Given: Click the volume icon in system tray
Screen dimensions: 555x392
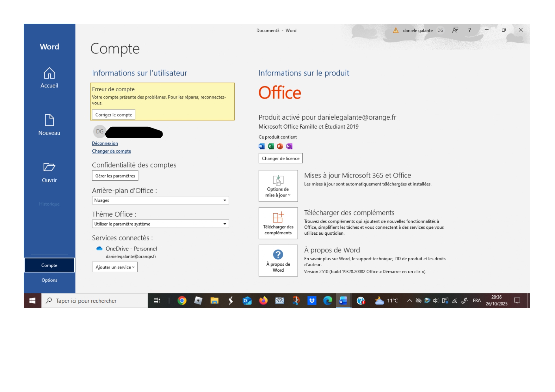Looking at the screenshot, I should pyautogui.click(x=436, y=301).
